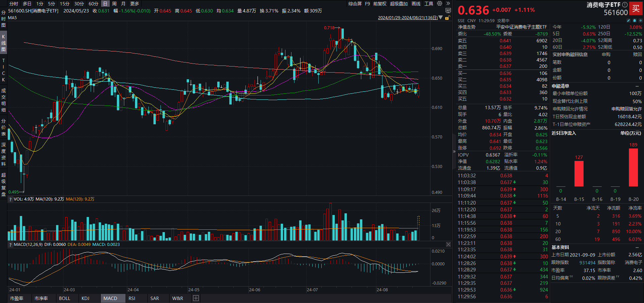
Task: Click the red 买 buy button
Action: pos(636,9)
